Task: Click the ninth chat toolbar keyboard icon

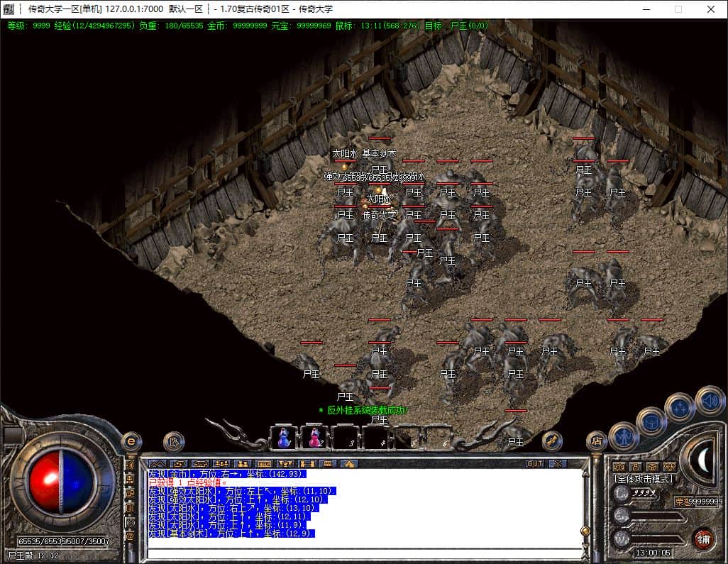Action: pyautogui.click(x=329, y=463)
